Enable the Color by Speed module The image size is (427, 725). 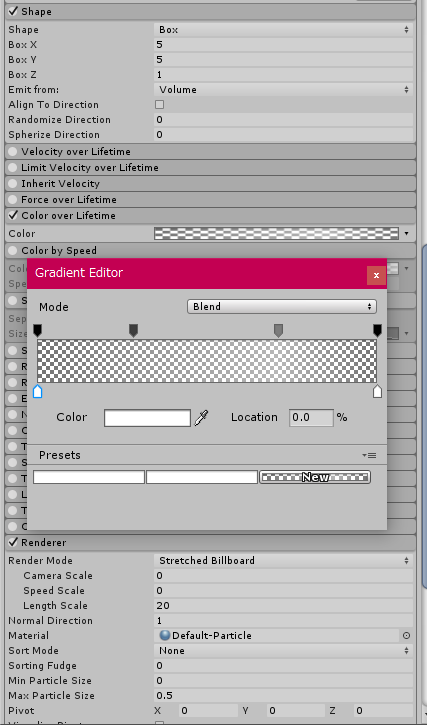(12, 251)
